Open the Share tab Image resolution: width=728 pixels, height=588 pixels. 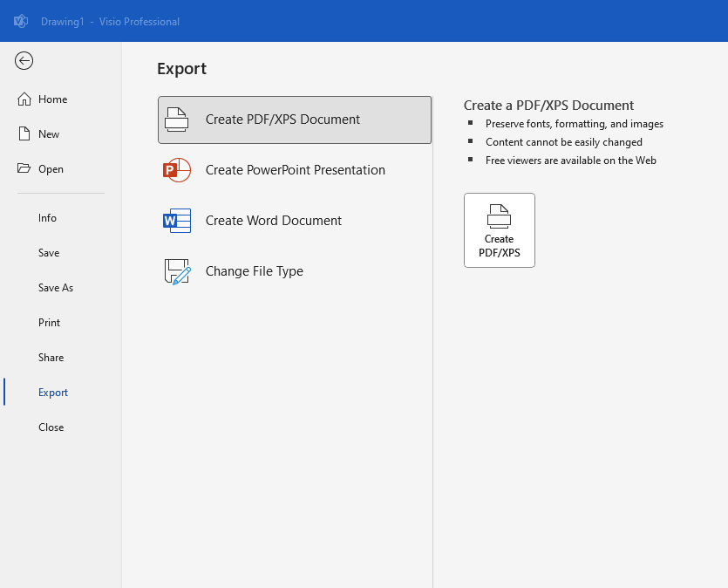[x=61, y=357]
